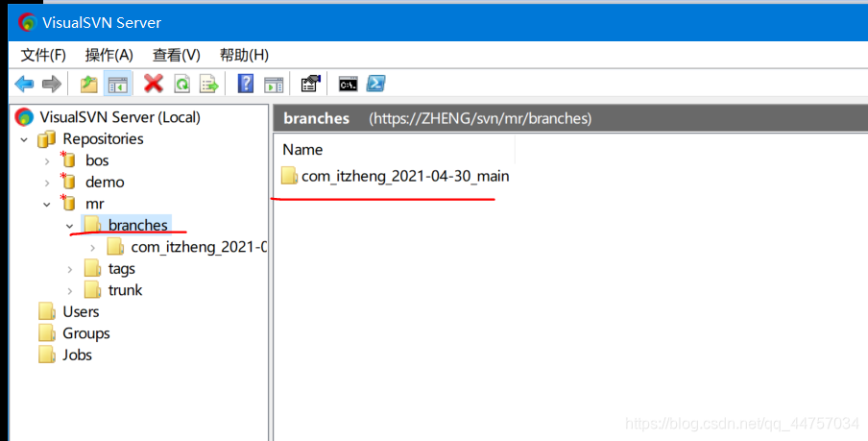Viewport: 868px width, 441px height.
Task: Click the branches URL header bar
Action: click(x=570, y=118)
